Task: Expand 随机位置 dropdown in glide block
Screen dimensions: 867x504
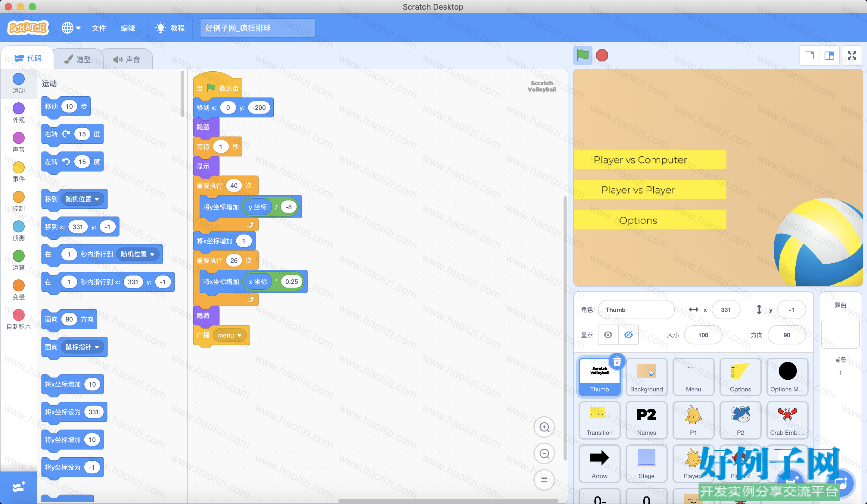Action: point(138,254)
